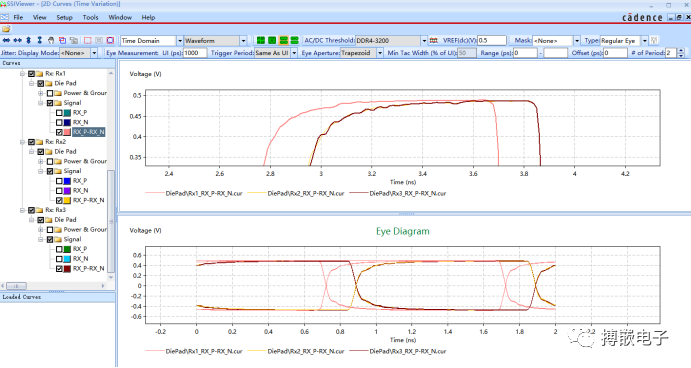Toggle Rx1 Power & Ground checkbox
Image resolution: width=691 pixels, height=368 pixels.
(50, 93)
